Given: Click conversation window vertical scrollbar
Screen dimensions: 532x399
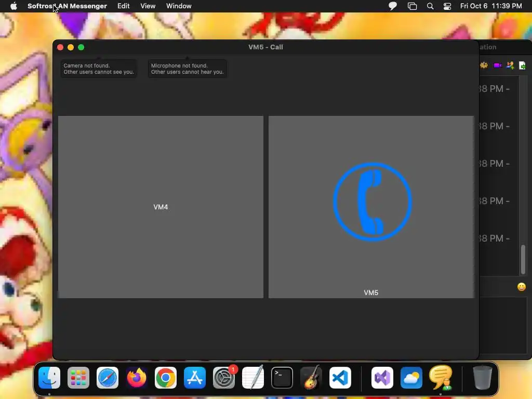Looking at the screenshot, I should 523,259.
